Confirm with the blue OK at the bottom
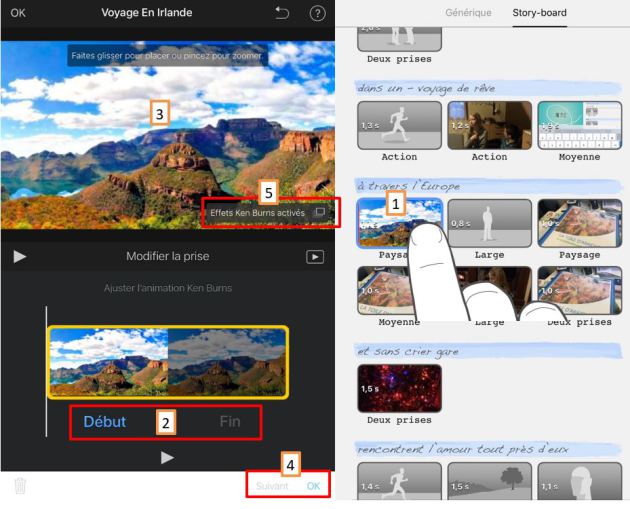Viewport: 630px width, 509px height. tap(313, 486)
